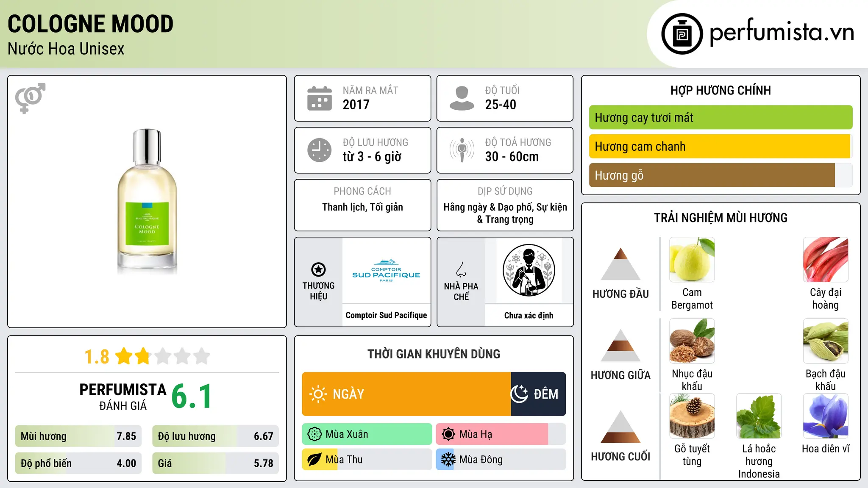868x488 pixels.
Task: Click the occasion text Hằng ngày & Dạo phố
Action: click(488, 207)
